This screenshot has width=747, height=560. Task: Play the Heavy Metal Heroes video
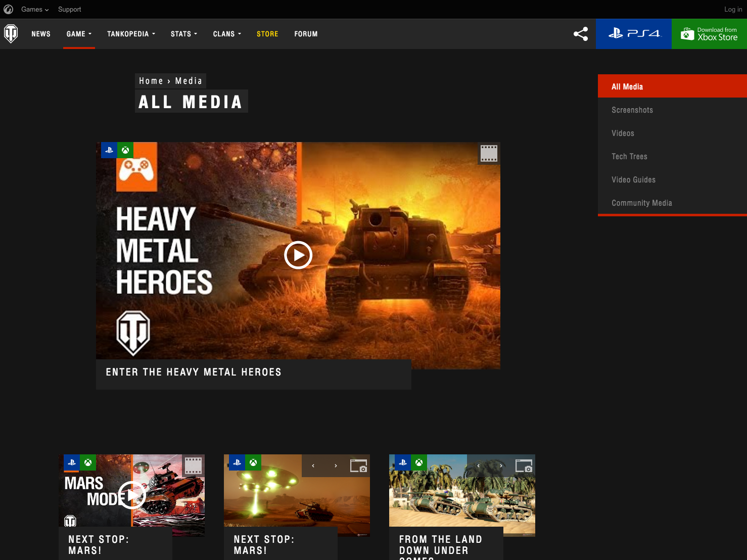[x=298, y=255]
